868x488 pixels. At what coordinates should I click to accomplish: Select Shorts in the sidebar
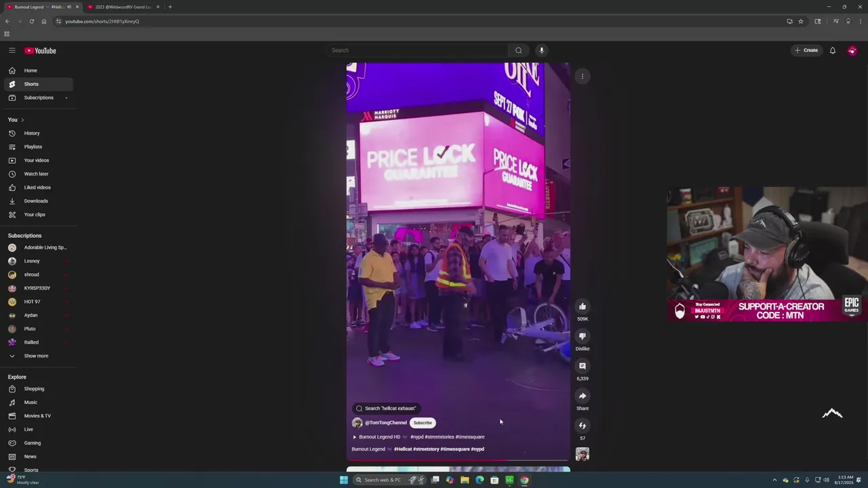pos(37,84)
